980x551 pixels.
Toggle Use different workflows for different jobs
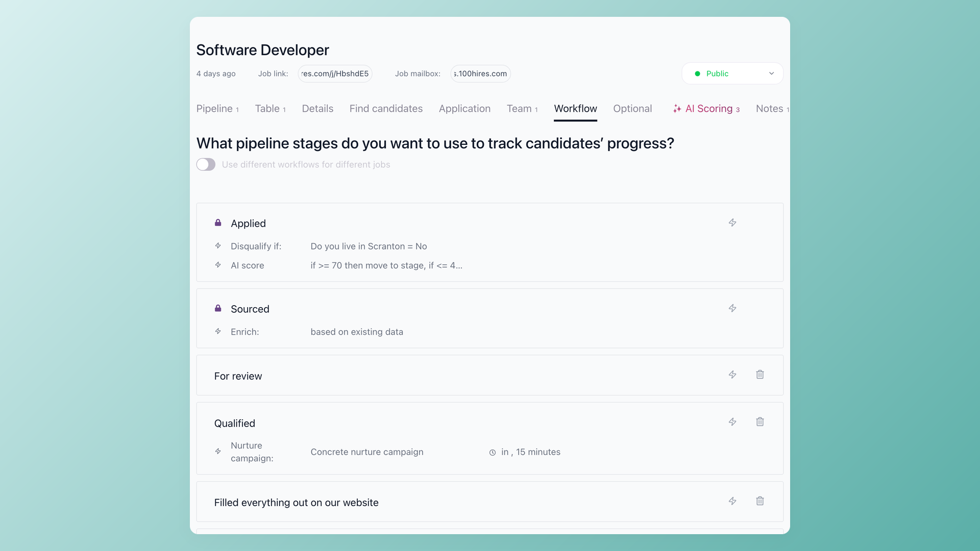206,164
